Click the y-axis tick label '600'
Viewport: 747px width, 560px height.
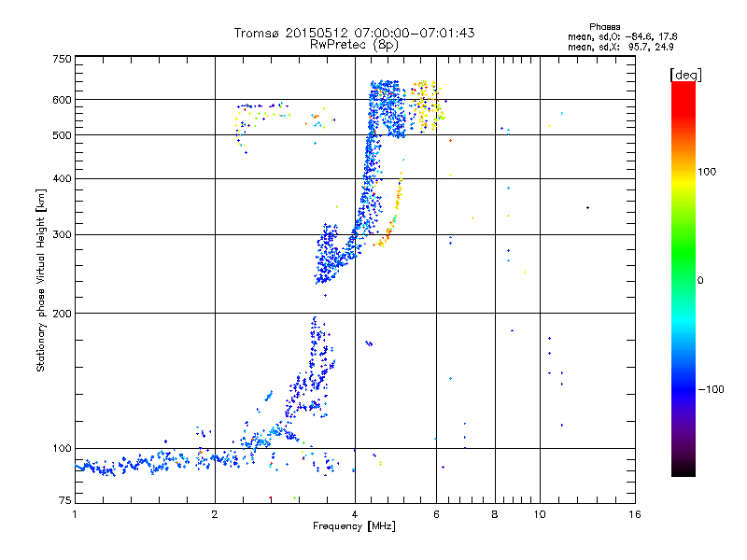[62, 100]
